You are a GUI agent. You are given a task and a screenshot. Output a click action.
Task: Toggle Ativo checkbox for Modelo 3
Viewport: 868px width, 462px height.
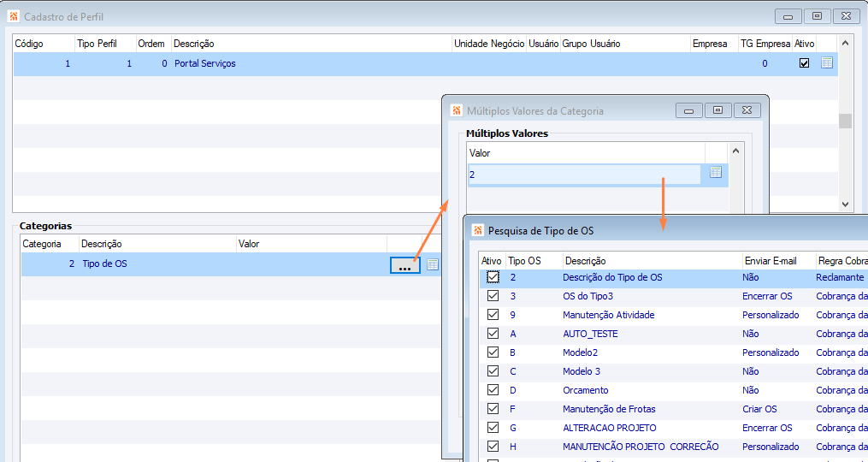click(493, 371)
